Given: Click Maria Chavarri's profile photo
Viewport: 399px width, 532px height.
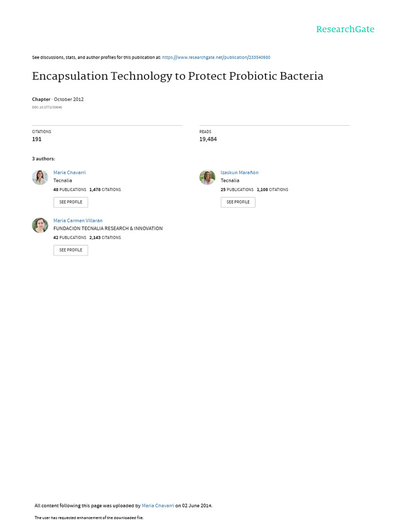Looking at the screenshot, I should (x=40, y=177).
